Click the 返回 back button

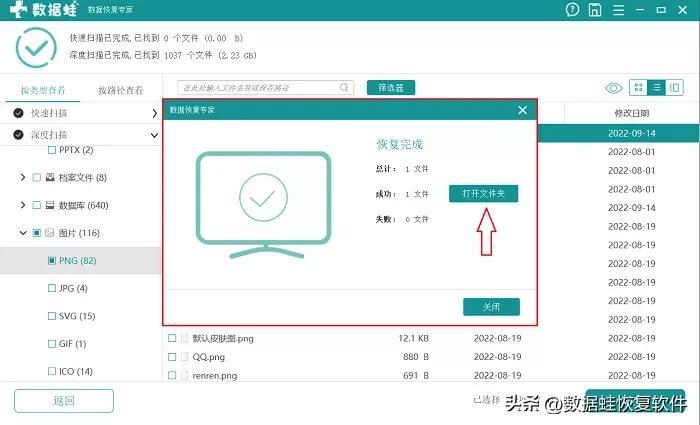click(64, 400)
